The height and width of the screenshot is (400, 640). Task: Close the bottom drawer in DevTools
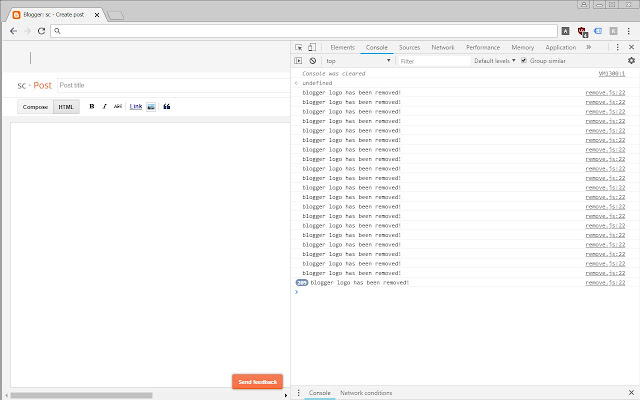tap(631, 393)
